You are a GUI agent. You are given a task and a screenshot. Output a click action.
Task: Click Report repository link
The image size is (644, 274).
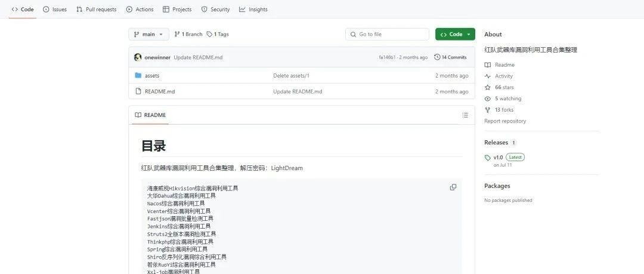tap(505, 121)
